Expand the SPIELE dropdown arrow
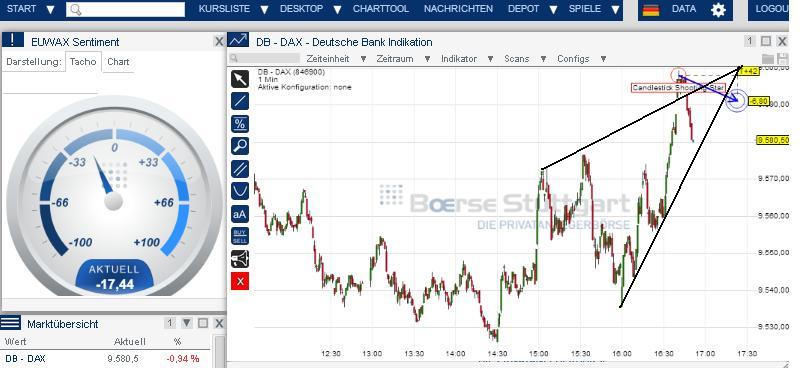Viewport: 804px width, 368px height. pos(616,9)
